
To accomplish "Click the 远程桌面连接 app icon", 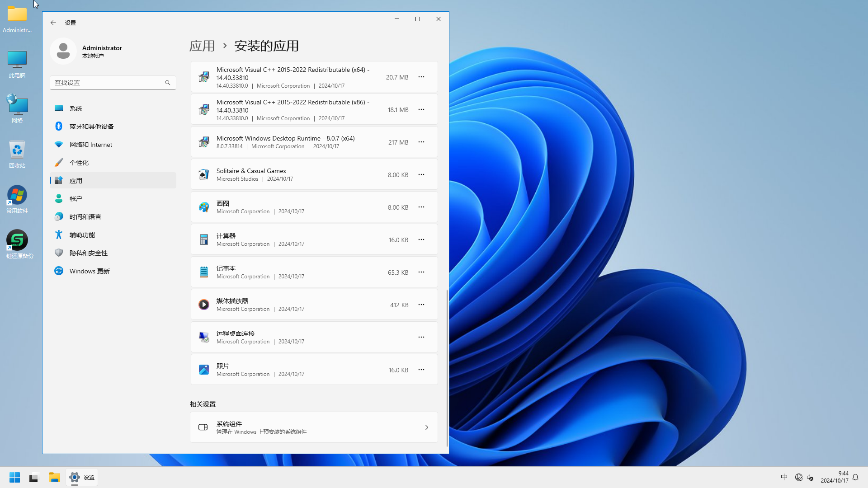I will [x=204, y=337].
